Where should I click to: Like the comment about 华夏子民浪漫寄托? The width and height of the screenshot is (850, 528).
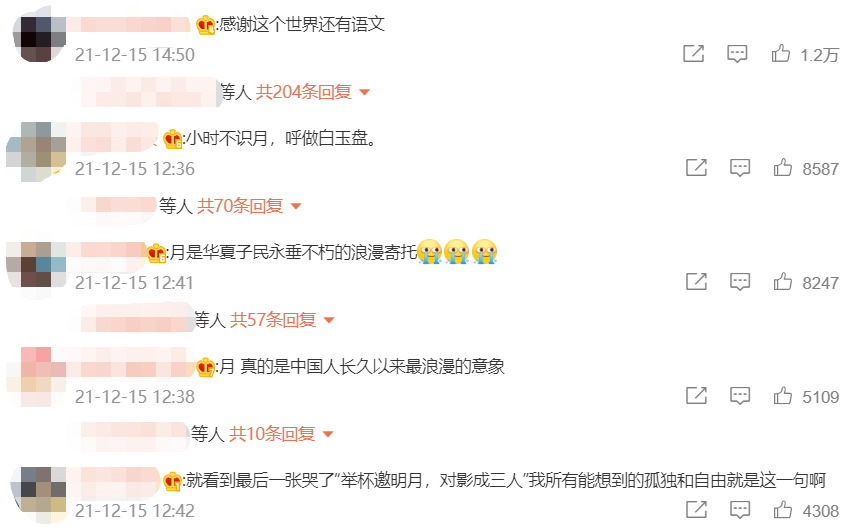[x=783, y=282]
